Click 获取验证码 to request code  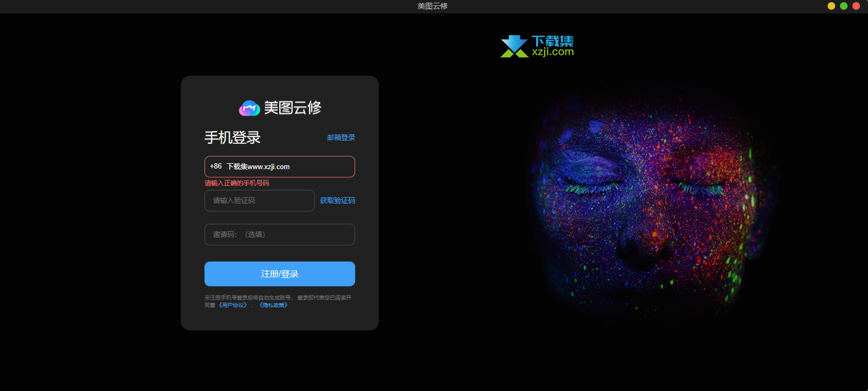coord(337,201)
